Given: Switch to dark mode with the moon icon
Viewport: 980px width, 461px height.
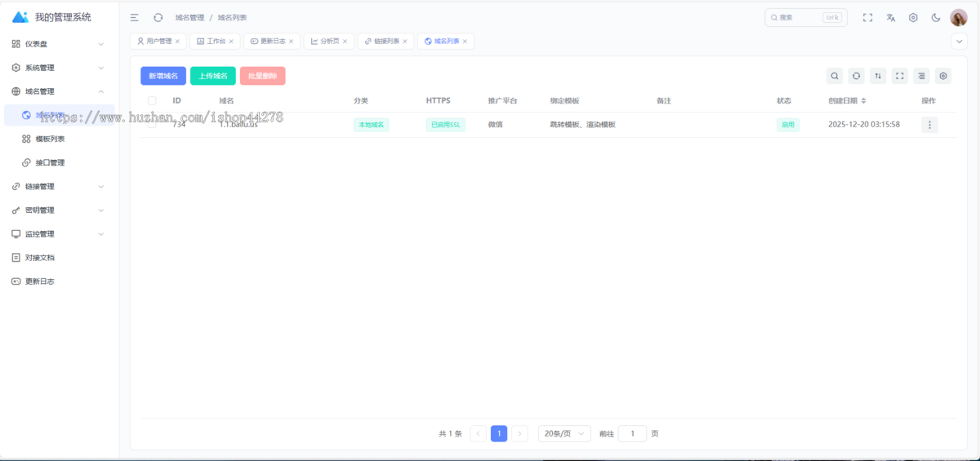Looking at the screenshot, I should pos(936,17).
